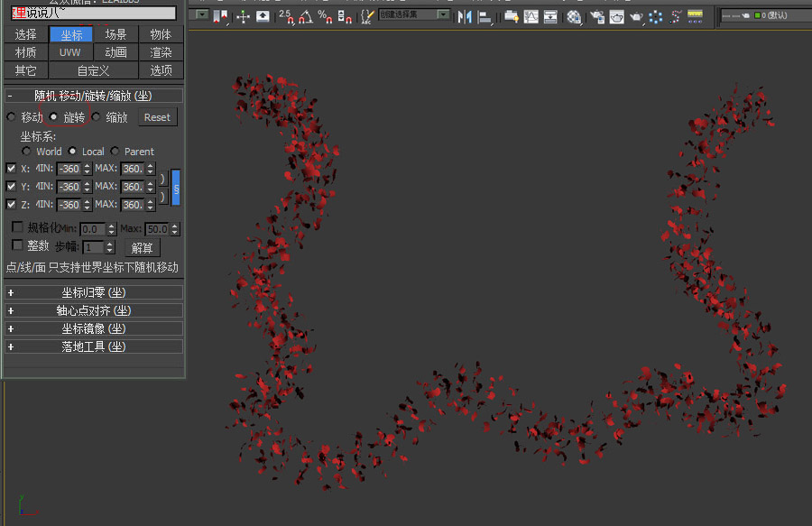
Task: Uncheck the Y axis checkbox
Action: [x=11, y=186]
